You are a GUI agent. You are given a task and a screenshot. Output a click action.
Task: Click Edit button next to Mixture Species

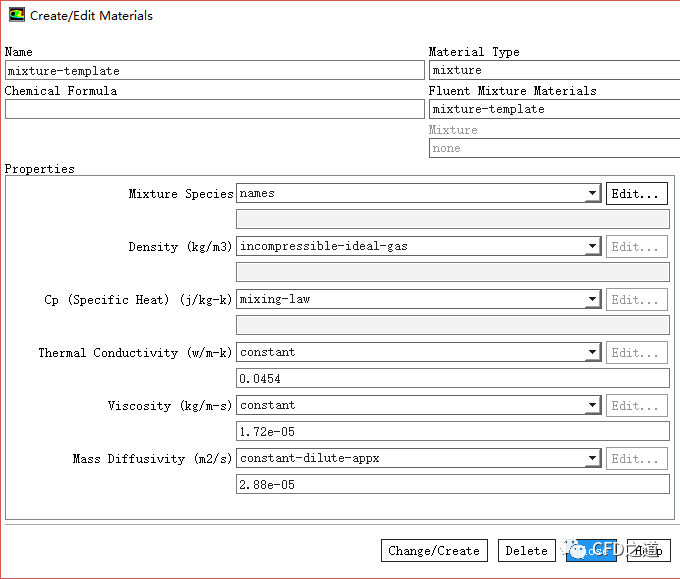tap(636, 194)
